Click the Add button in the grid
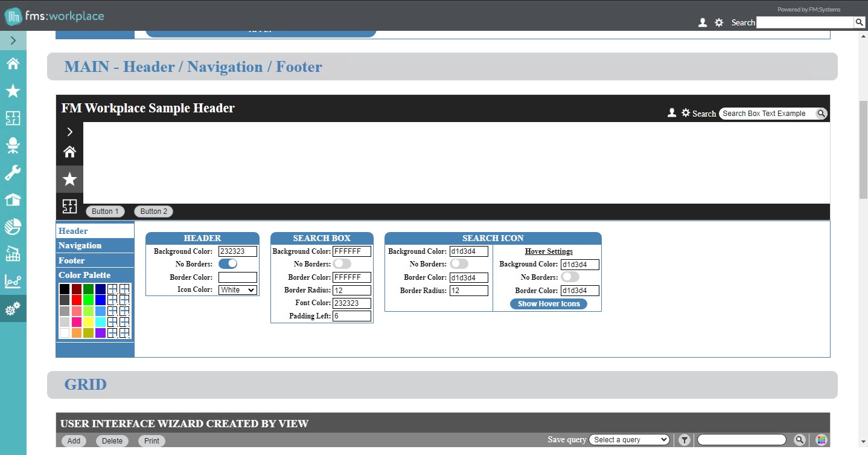The height and width of the screenshot is (455, 868). [x=74, y=441]
